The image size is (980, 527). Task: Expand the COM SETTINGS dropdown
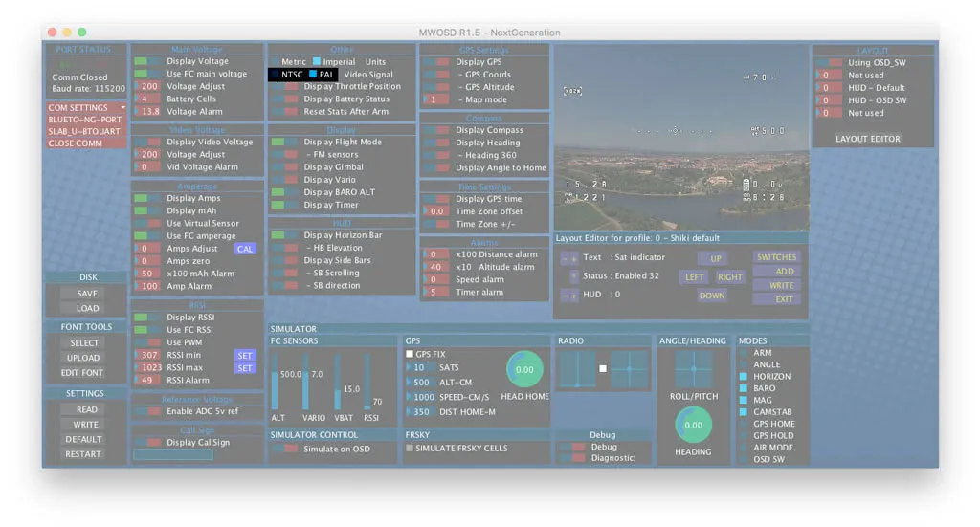[86, 108]
